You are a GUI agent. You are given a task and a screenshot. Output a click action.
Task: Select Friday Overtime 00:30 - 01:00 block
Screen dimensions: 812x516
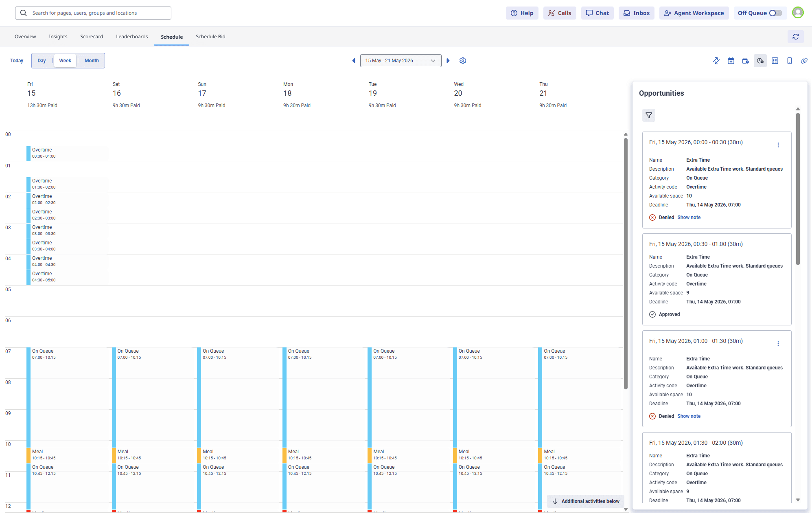(67, 154)
